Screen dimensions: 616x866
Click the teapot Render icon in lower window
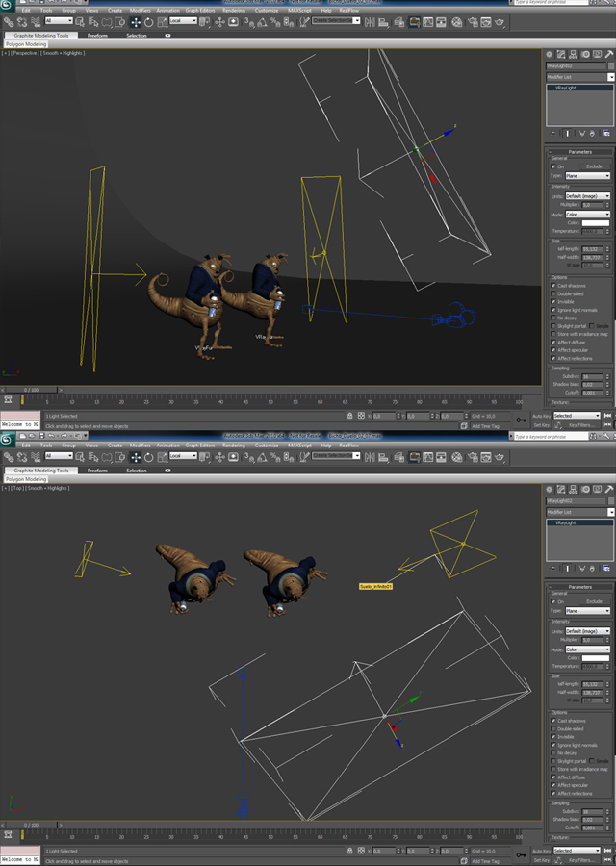pyautogui.click(x=500, y=457)
